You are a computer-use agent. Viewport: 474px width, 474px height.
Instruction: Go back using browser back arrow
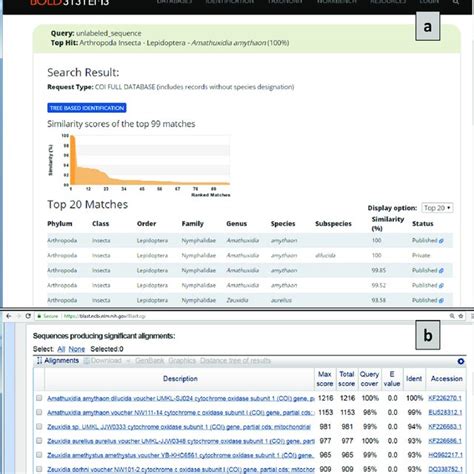pos(9,316)
